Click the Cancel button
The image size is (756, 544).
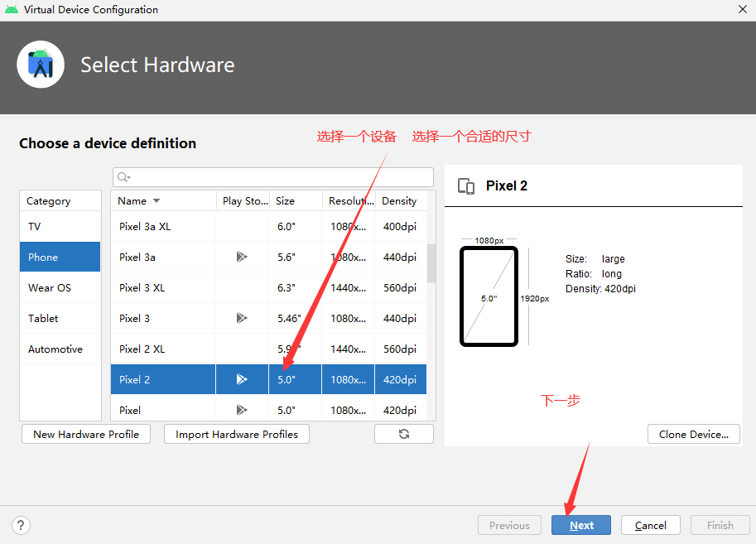[650, 525]
